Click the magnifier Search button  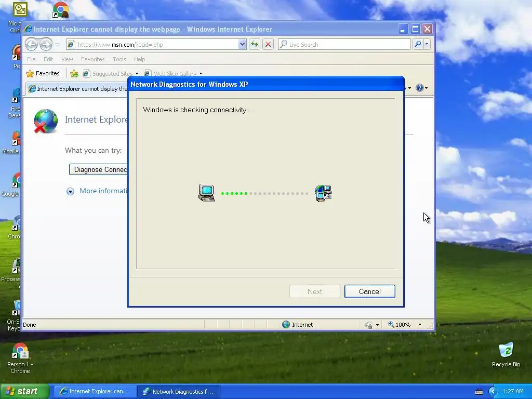418,44
